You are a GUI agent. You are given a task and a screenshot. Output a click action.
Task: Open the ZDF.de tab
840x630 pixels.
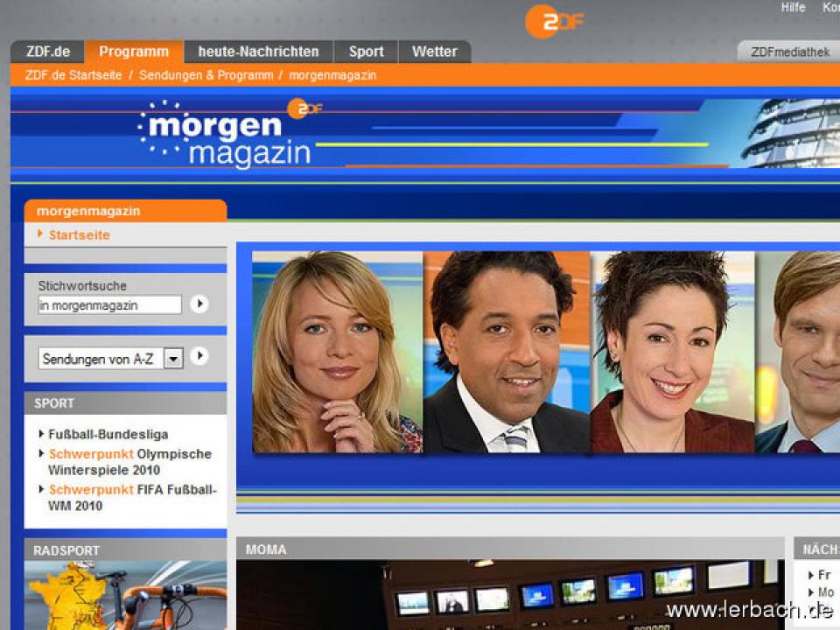(x=48, y=52)
